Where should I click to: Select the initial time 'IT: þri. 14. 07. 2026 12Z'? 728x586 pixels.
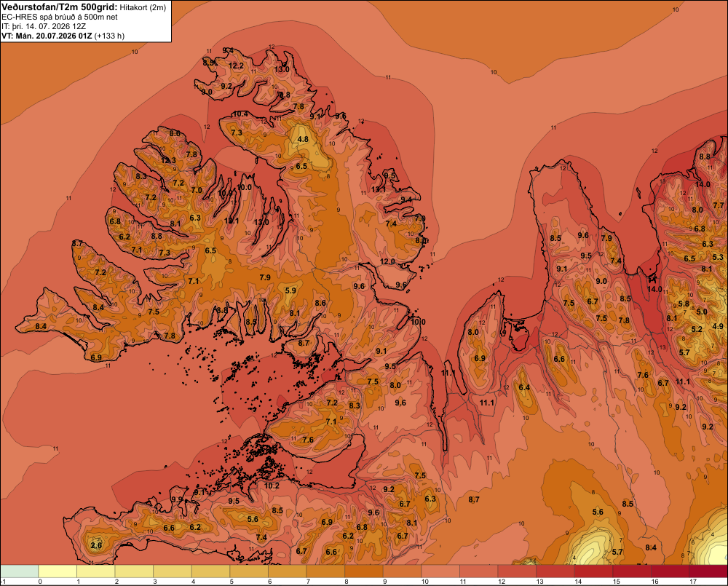pyautogui.click(x=44, y=26)
